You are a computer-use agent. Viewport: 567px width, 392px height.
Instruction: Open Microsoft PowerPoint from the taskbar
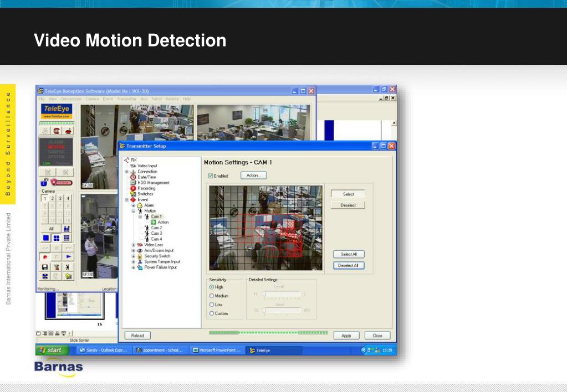tap(216, 350)
